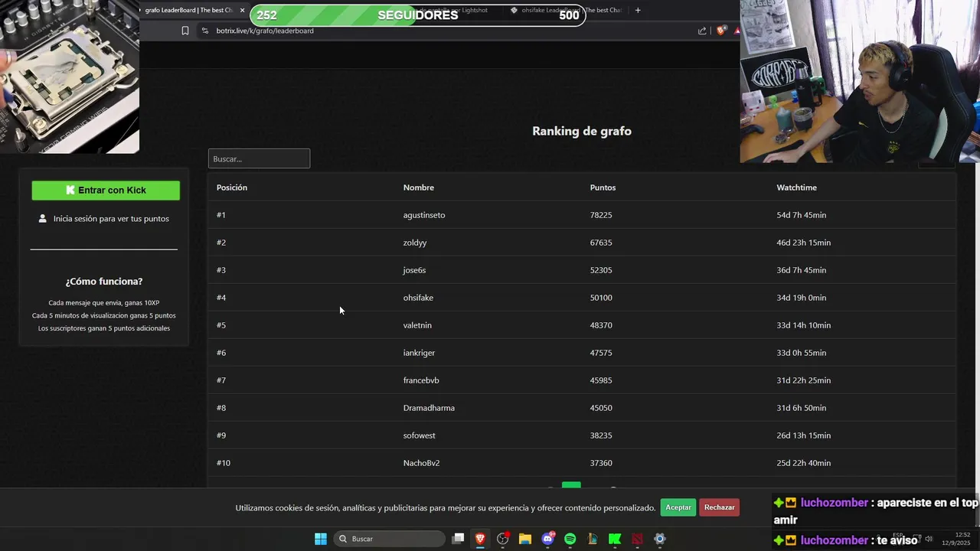
Task: Select user agustinseto in ranking
Action: coord(424,215)
